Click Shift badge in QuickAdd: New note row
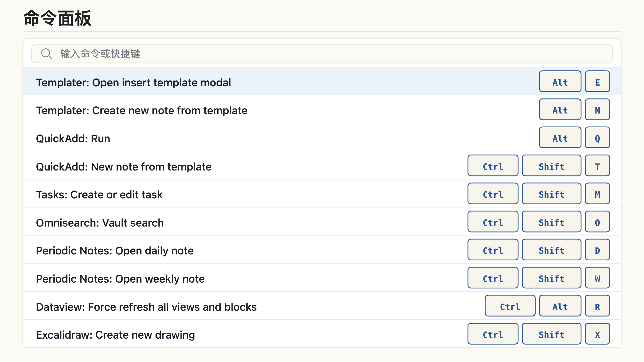This screenshot has height=362, width=644. click(551, 165)
